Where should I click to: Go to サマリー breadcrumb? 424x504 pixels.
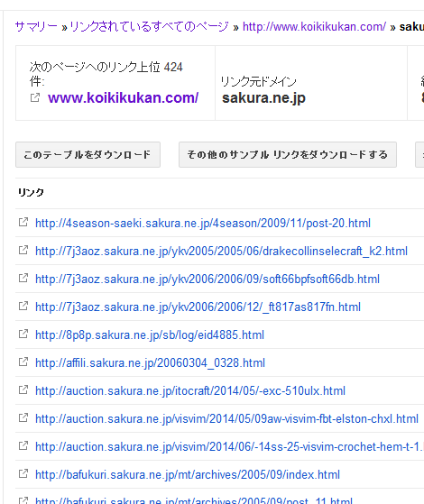(36, 27)
